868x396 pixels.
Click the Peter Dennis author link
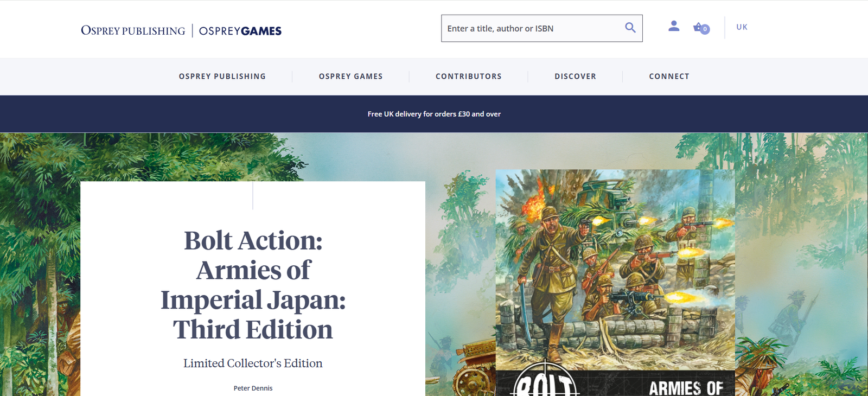pyautogui.click(x=253, y=388)
